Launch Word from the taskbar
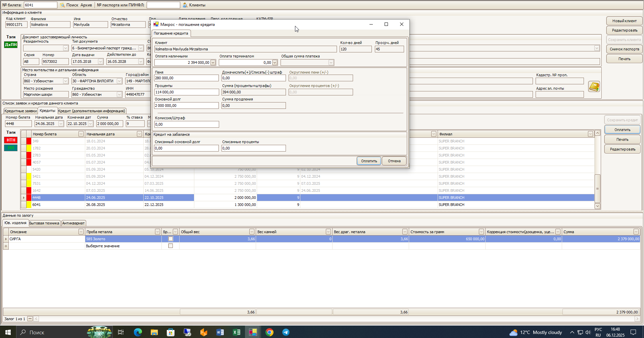This screenshot has height=338, width=644. [220, 332]
